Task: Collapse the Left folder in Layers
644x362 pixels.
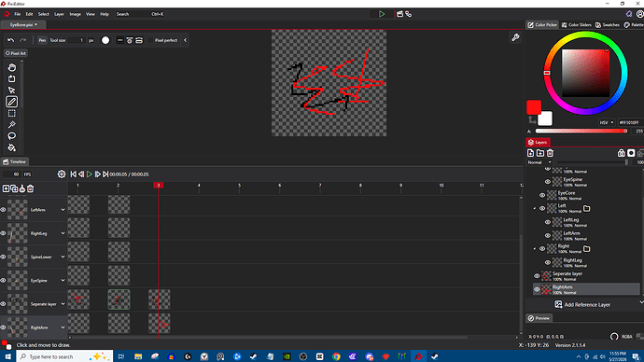Action: [535, 208]
